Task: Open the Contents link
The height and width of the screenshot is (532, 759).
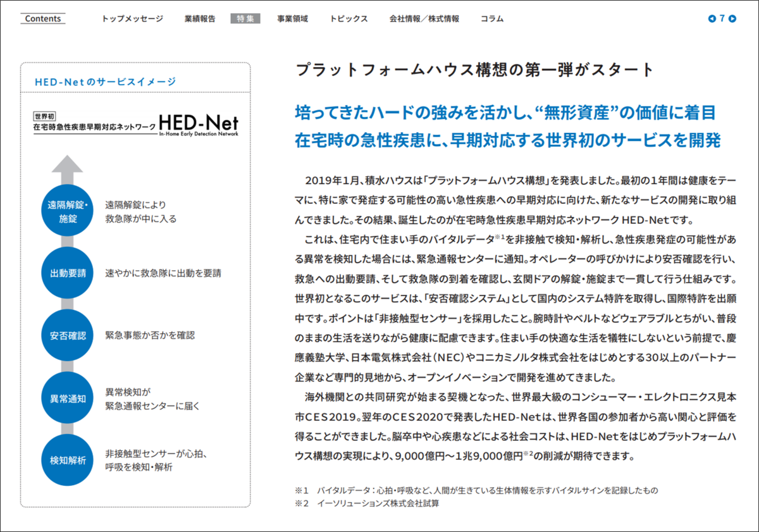Action: [x=43, y=18]
